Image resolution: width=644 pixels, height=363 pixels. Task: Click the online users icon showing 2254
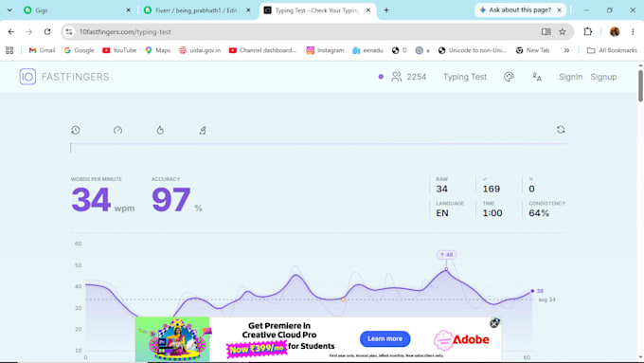396,77
